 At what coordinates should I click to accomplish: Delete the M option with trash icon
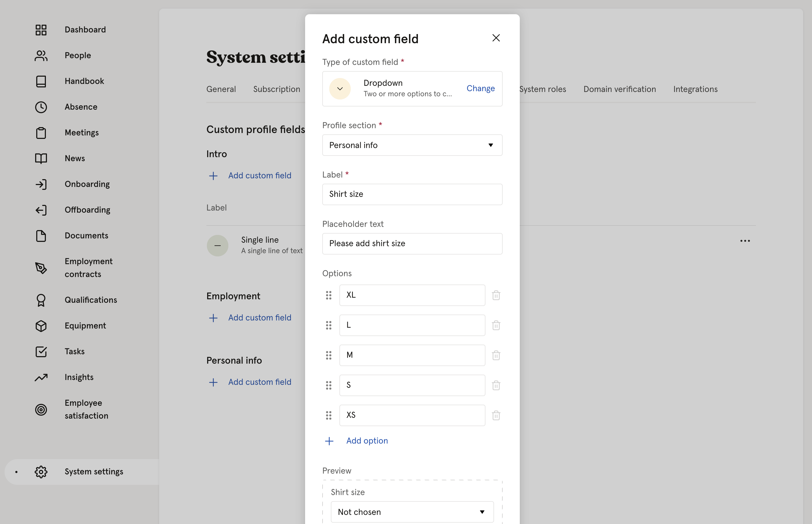click(496, 355)
